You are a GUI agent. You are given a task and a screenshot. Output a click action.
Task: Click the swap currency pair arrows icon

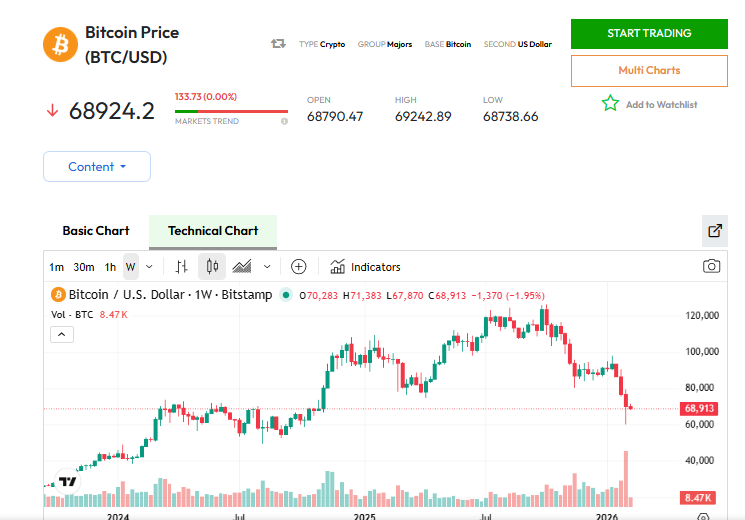point(278,44)
